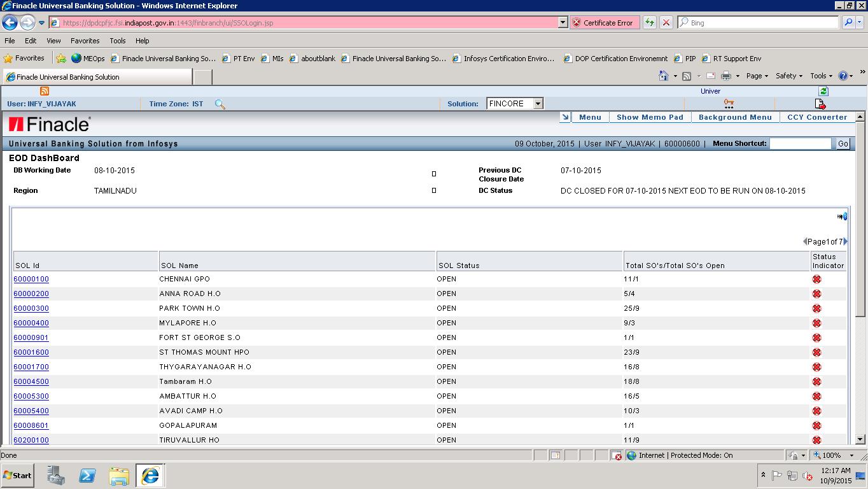Viewport: 868px width, 489px height.
Task: Expand the Safety menu dropdown
Action: (x=789, y=76)
